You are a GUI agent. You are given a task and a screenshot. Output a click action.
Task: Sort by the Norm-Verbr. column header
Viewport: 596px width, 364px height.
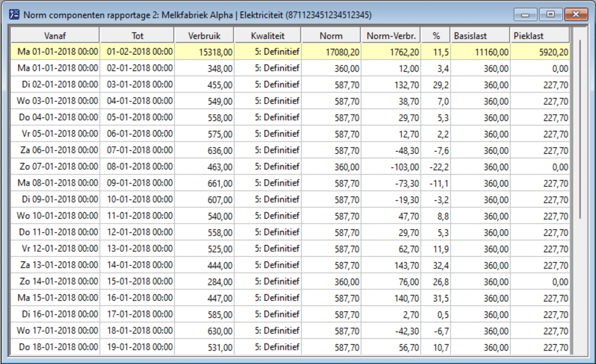(391, 35)
